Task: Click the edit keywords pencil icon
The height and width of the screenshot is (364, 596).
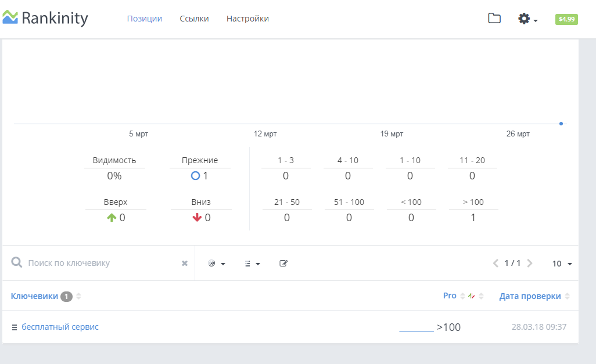Action: [283, 264]
